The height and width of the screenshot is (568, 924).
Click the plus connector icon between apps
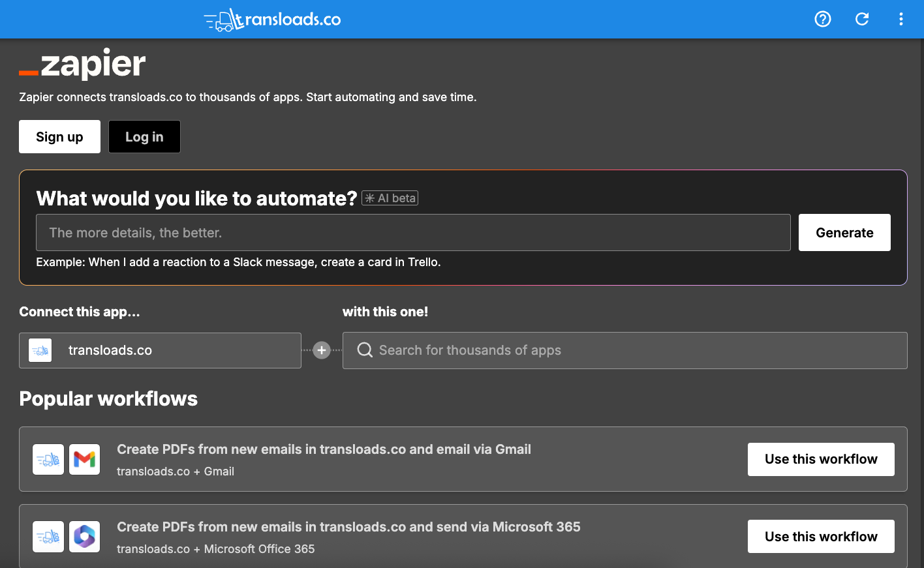coord(322,350)
